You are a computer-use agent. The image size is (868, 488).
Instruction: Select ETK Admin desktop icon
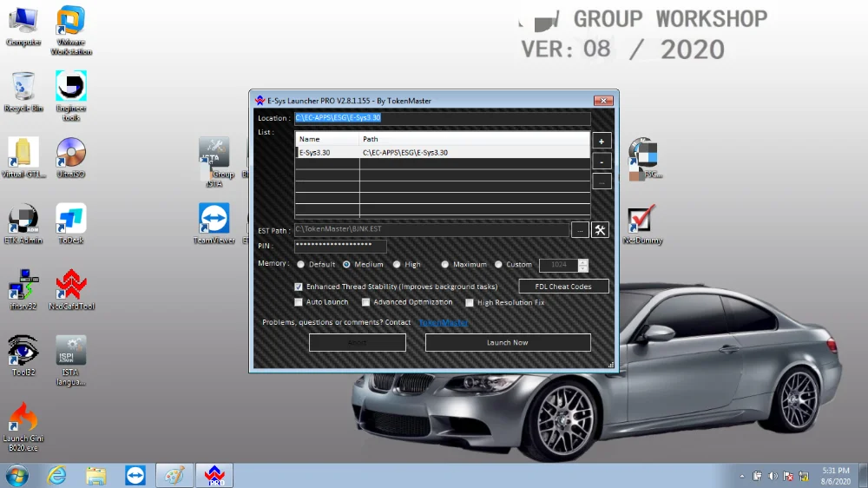pyautogui.click(x=23, y=224)
